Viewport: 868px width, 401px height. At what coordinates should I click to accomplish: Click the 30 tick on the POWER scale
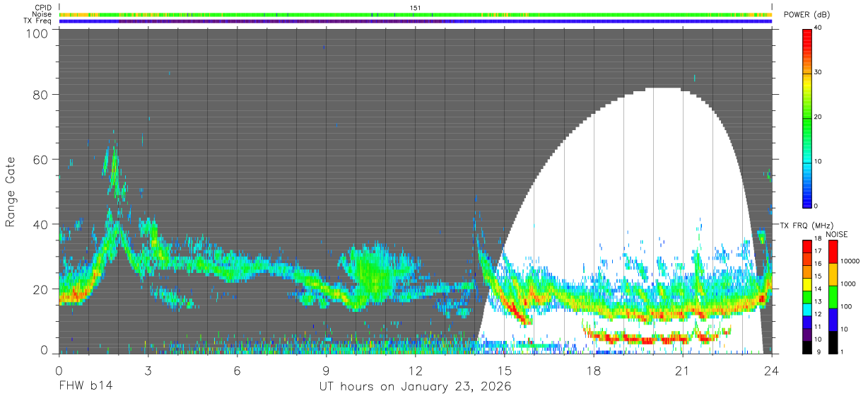tap(819, 72)
